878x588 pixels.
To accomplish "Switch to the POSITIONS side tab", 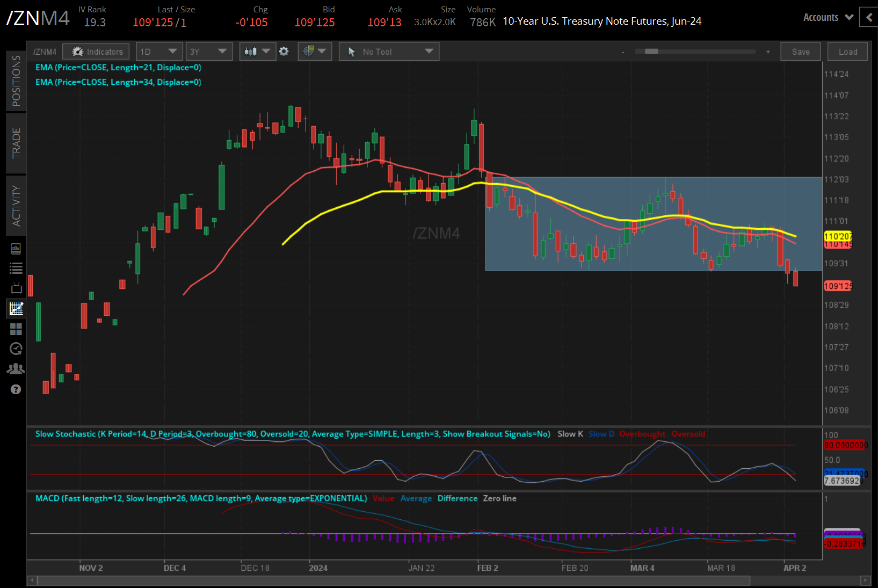I will 16,81.
